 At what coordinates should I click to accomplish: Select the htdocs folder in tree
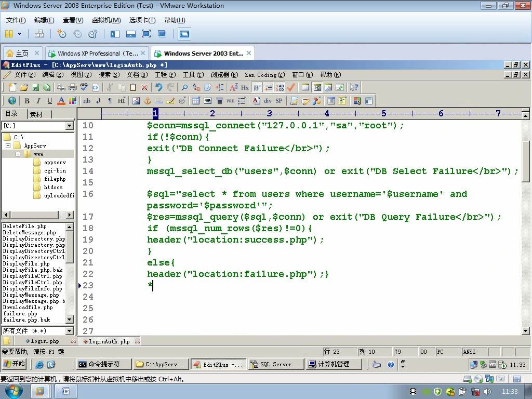[54, 187]
